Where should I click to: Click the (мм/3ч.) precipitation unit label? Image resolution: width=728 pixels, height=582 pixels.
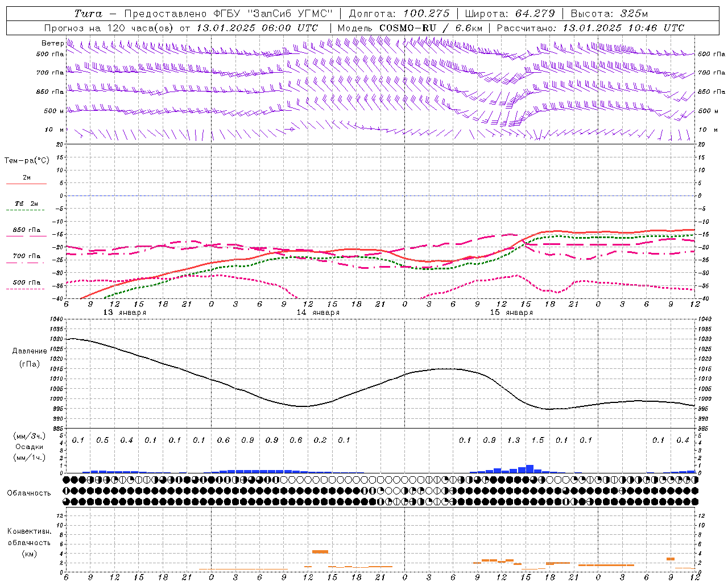(x=29, y=436)
